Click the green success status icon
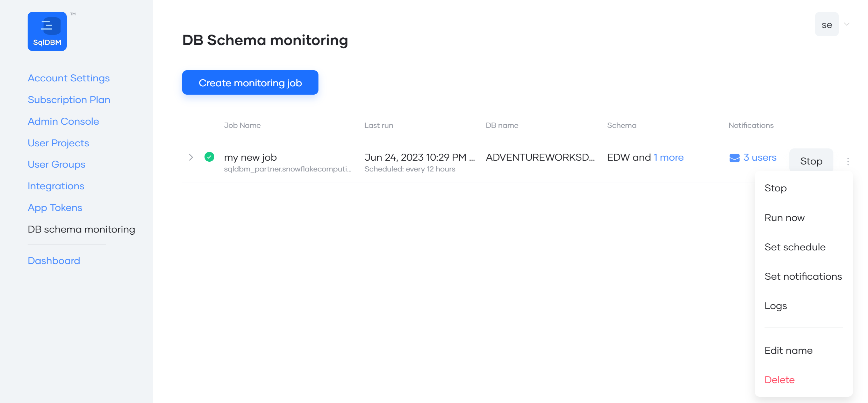Viewport: 868px width, 403px height. [x=209, y=157]
